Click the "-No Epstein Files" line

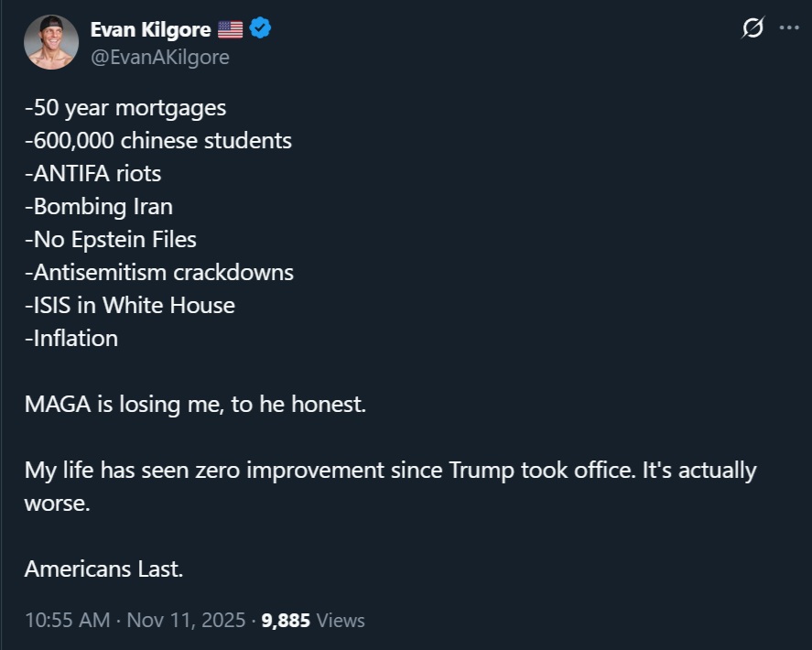point(111,239)
